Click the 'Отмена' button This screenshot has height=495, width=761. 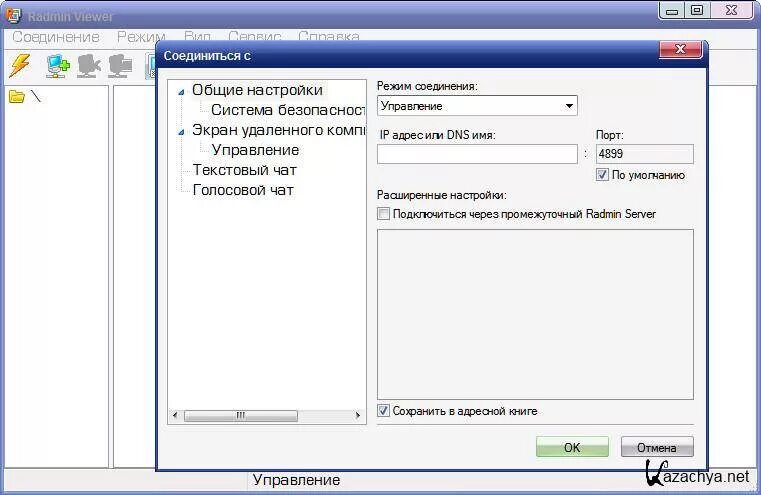pyautogui.click(x=657, y=447)
